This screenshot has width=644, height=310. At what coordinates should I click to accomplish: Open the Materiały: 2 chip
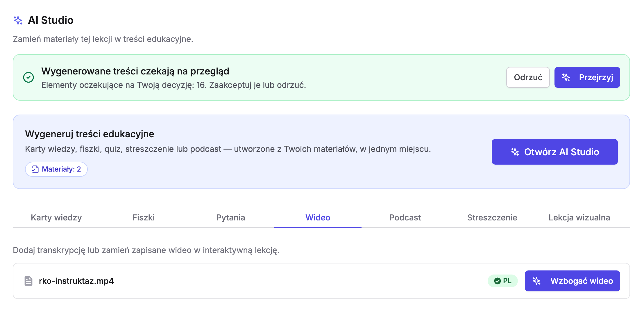point(56,169)
